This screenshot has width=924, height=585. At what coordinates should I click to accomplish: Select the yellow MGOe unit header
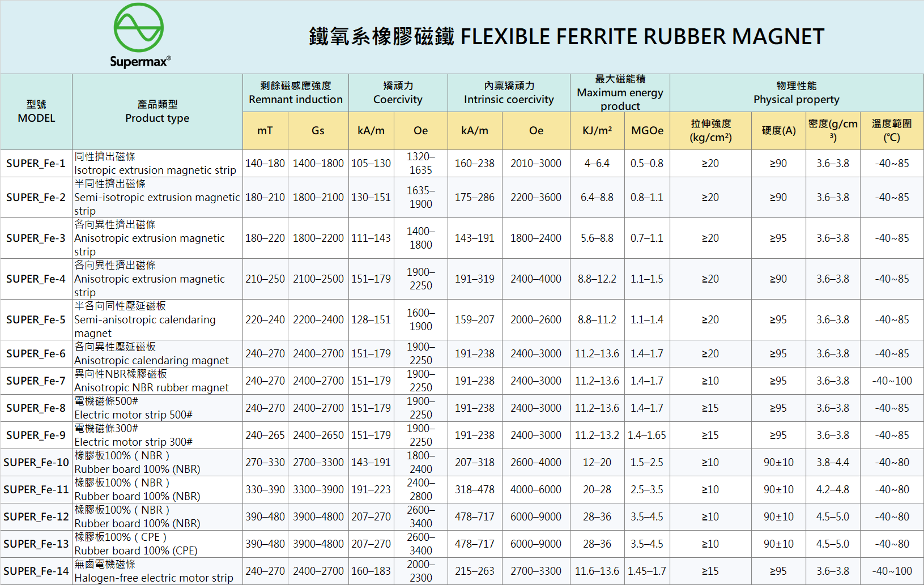647,131
